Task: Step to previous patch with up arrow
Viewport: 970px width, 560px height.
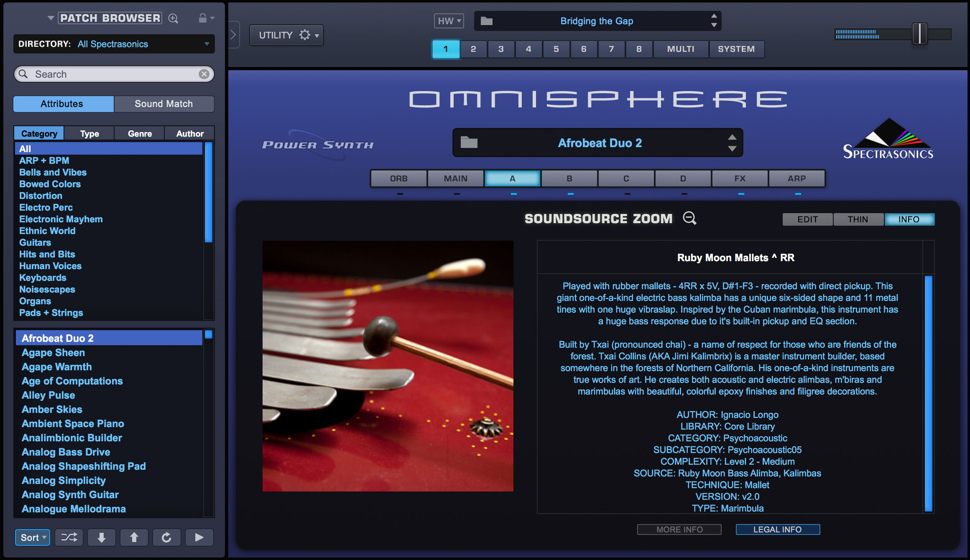Action: 134,537
